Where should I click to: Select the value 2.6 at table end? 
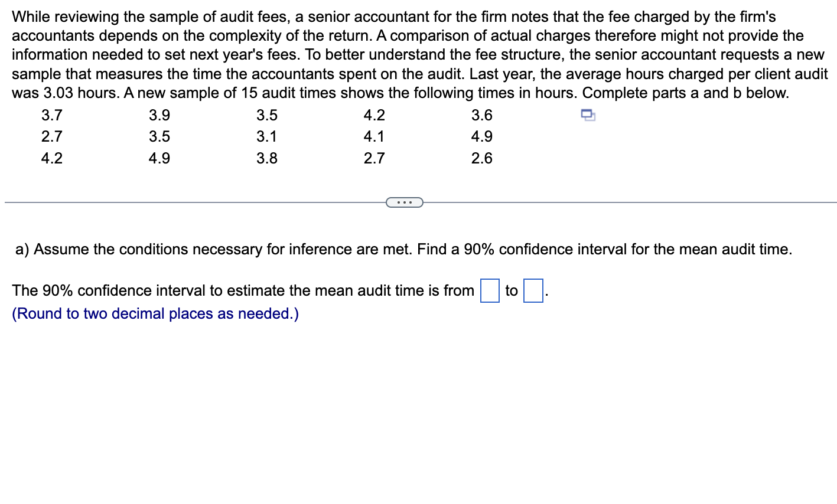coord(482,158)
